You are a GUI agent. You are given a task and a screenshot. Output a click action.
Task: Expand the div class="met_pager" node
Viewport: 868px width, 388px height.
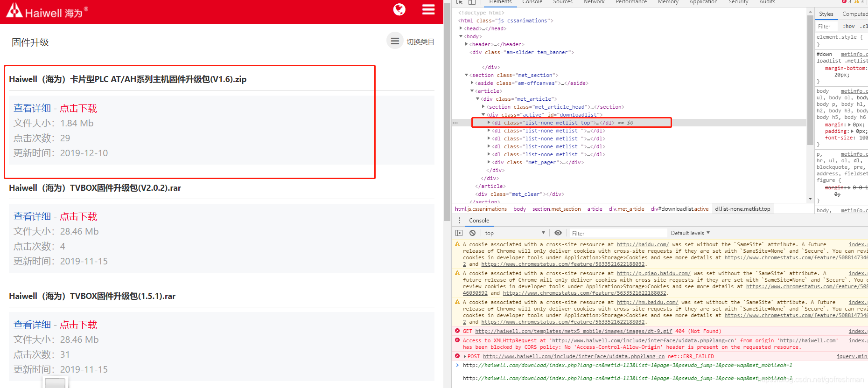489,162
